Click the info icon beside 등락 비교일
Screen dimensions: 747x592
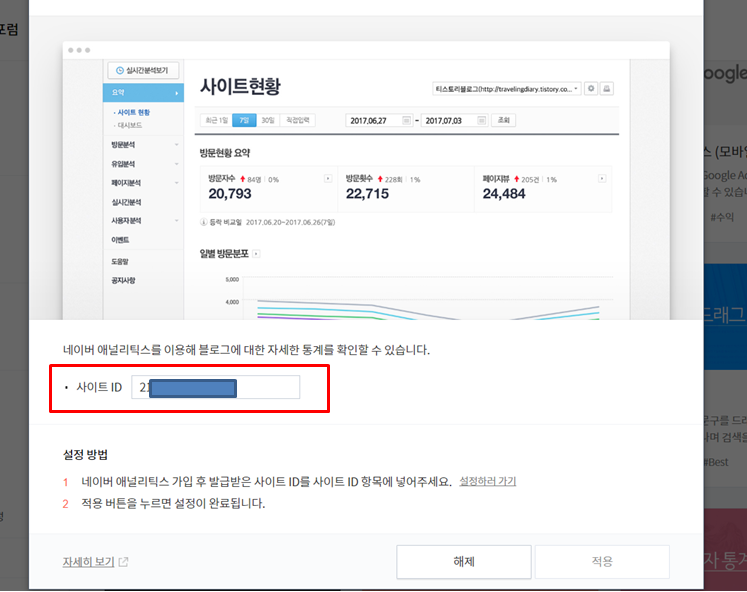(203, 222)
